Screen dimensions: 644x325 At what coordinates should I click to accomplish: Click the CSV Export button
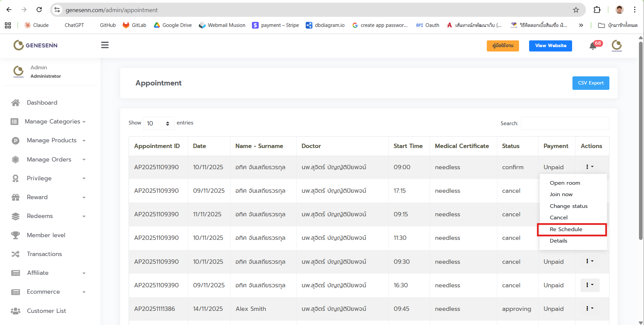591,83
